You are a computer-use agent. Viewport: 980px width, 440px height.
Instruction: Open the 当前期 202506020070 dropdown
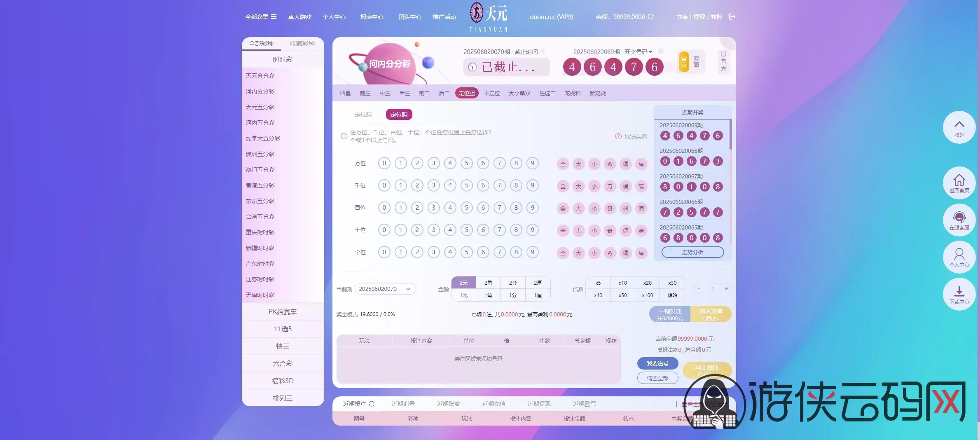click(385, 289)
